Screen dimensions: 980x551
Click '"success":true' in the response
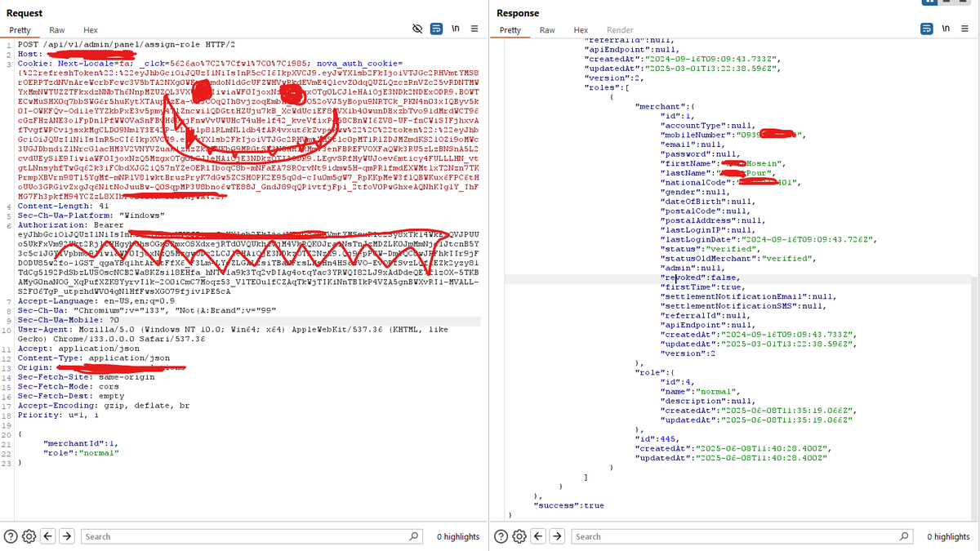[568, 505]
